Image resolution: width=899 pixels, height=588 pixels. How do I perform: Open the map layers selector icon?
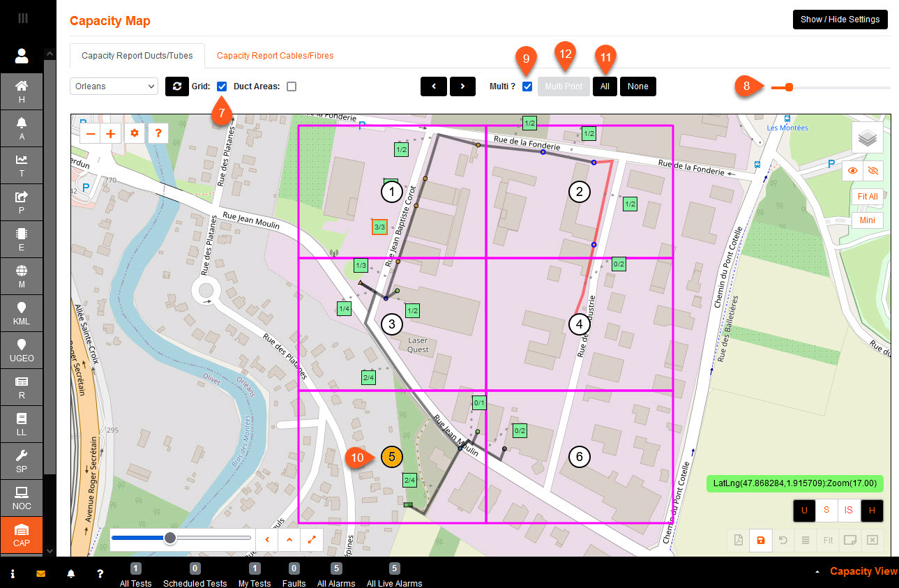tap(867, 138)
